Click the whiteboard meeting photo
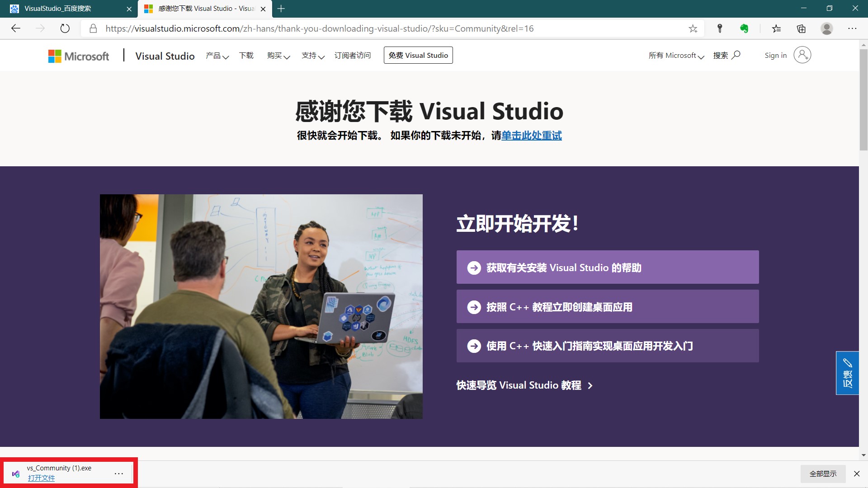 click(x=261, y=306)
